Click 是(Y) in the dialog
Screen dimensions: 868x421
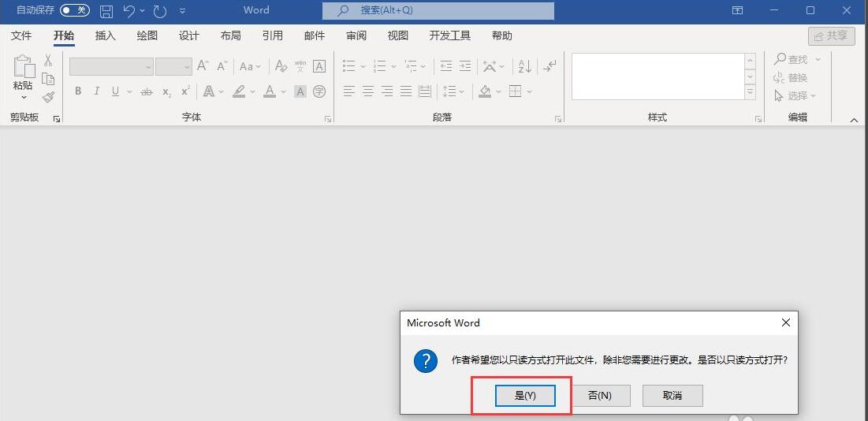coord(525,396)
